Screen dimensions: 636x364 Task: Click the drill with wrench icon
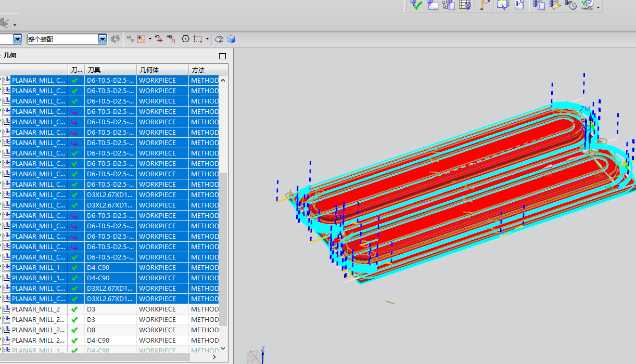coord(555,5)
